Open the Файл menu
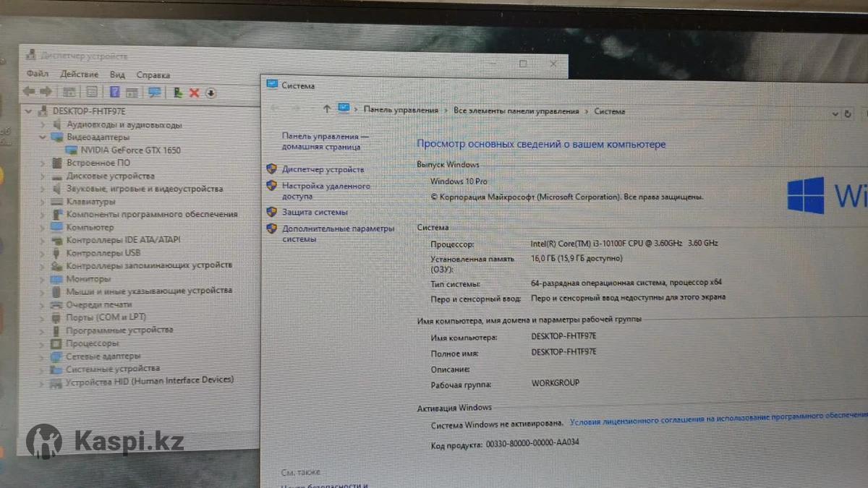868x488 pixels. [x=38, y=74]
